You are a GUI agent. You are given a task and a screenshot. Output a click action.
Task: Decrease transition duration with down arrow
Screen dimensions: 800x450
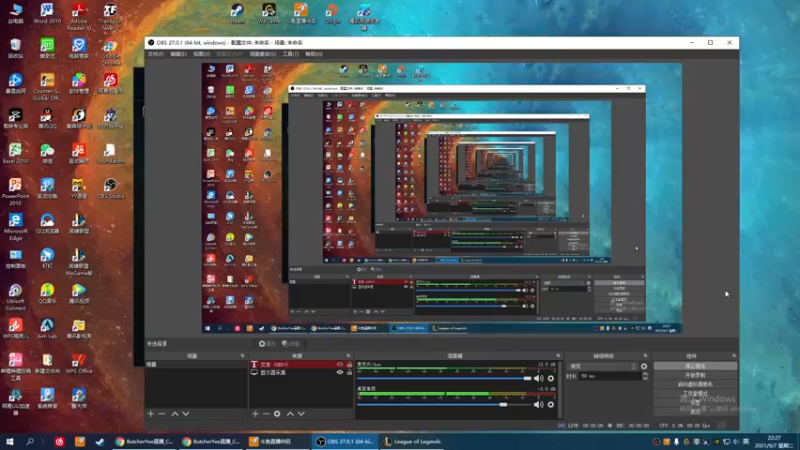(645, 379)
